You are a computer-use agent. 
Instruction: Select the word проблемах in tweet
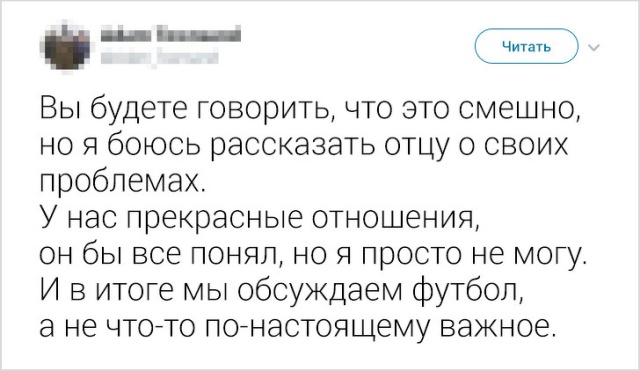(121, 183)
